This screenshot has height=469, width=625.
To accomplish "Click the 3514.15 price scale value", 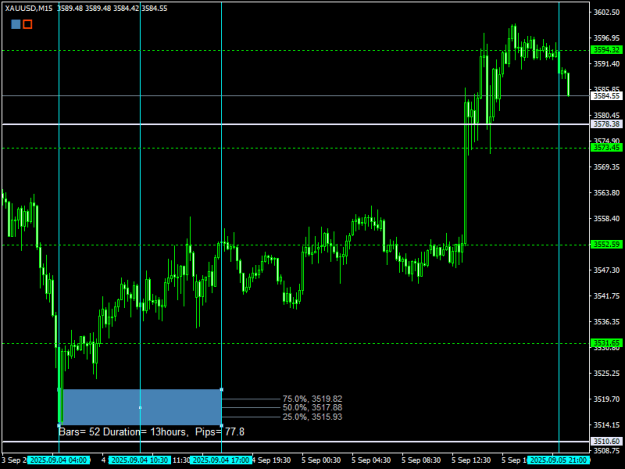I will [607, 425].
